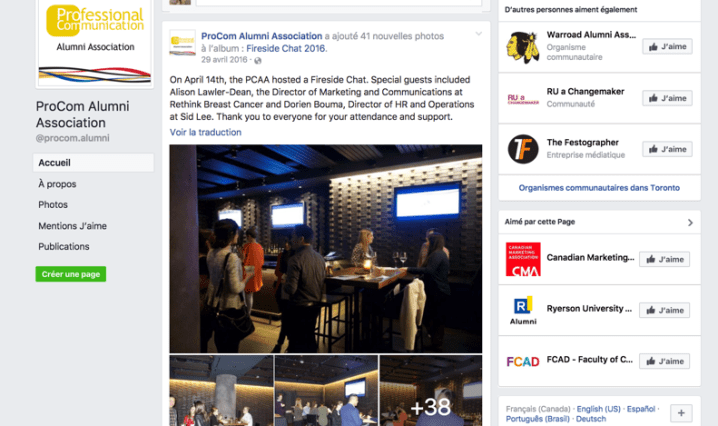Click the ProCom post avatar icon
The width and height of the screenshot is (718, 426).
[182, 43]
